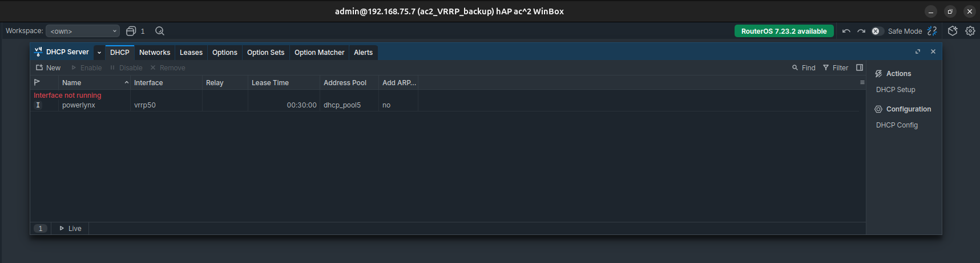Click the redo arrow icon
The image size is (980, 263).
click(x=861, y=31)
